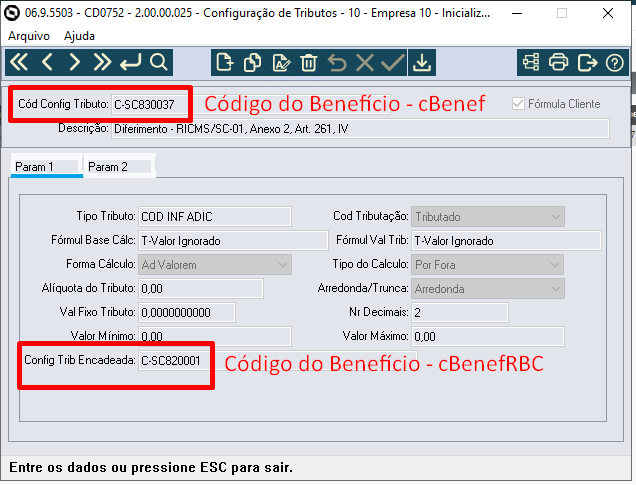636x485 pixels.
Task: Go to first record with double left arrow
Action: [x=19, y=62]
